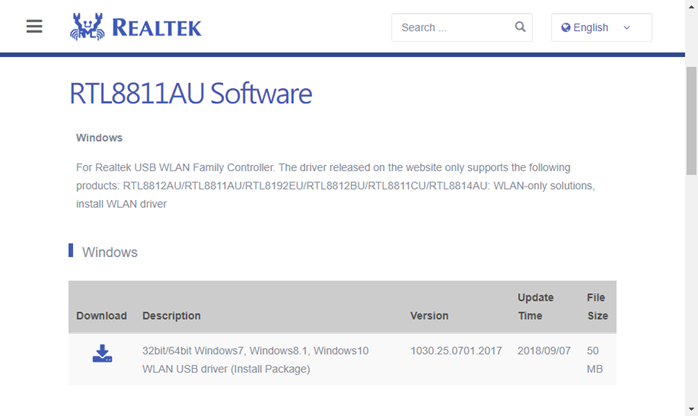Click the 2018/09/07 update date cell
698x416 pixels.
pyautogui.click(x=544, y=351)
